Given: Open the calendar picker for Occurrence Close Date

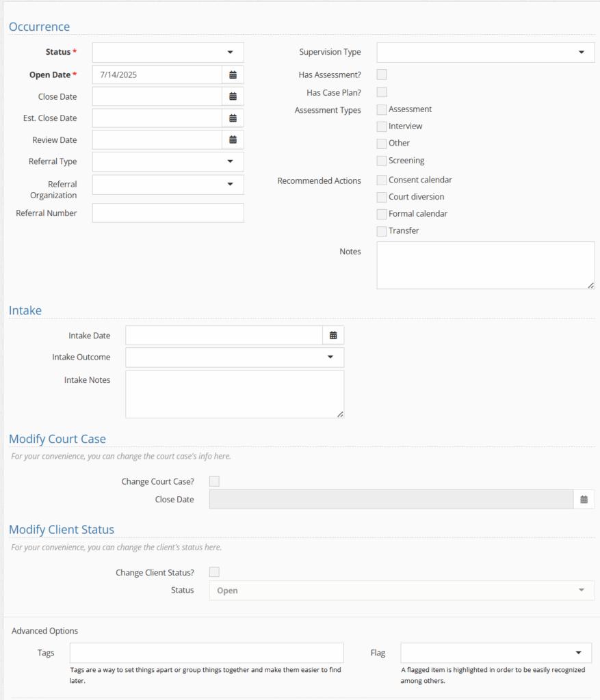Looking at the screenshot, I should pyautogui.click(x=233, y=96).
